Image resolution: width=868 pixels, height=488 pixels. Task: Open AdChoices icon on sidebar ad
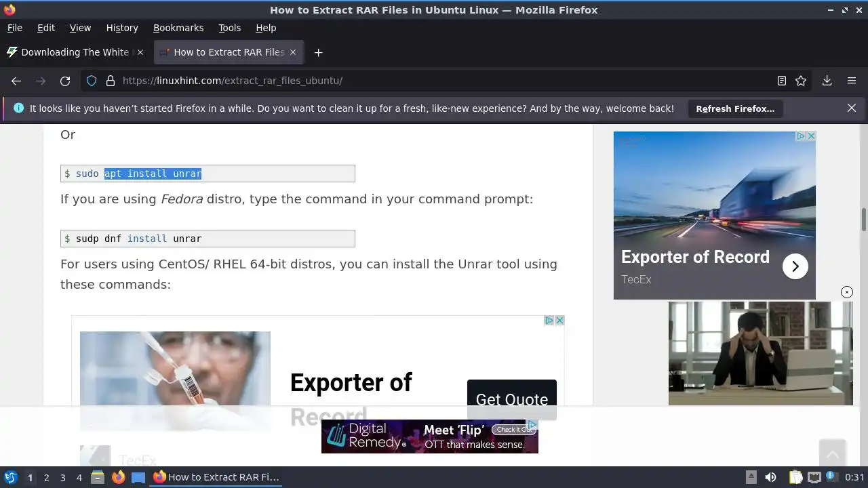tap(801, 136)
